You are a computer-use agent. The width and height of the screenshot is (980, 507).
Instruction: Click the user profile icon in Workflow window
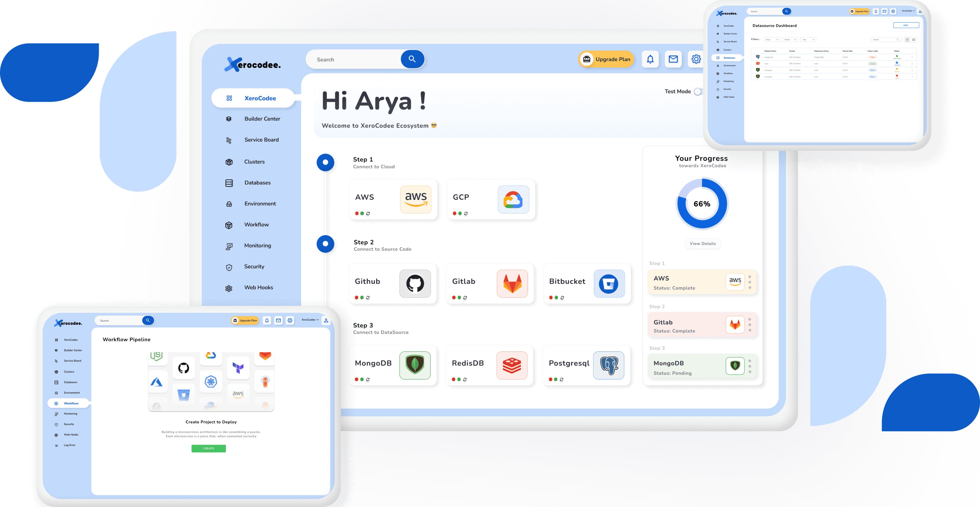(x=326, y=320)
